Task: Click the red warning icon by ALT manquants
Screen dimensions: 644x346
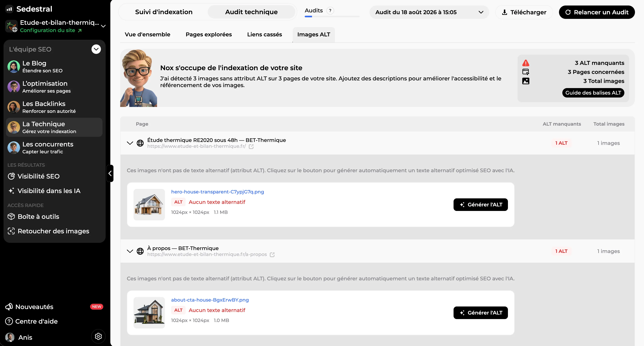Action: (526, 63)
